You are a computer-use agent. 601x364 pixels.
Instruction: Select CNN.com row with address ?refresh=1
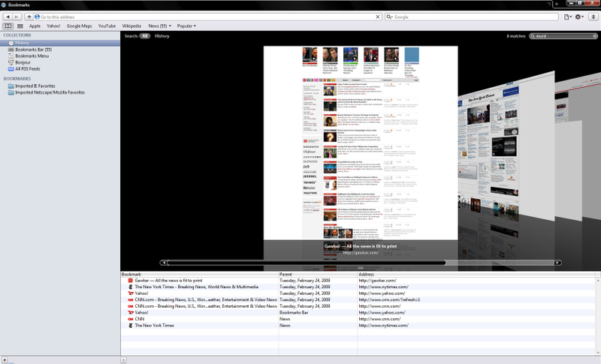click(x=358, y=299)
